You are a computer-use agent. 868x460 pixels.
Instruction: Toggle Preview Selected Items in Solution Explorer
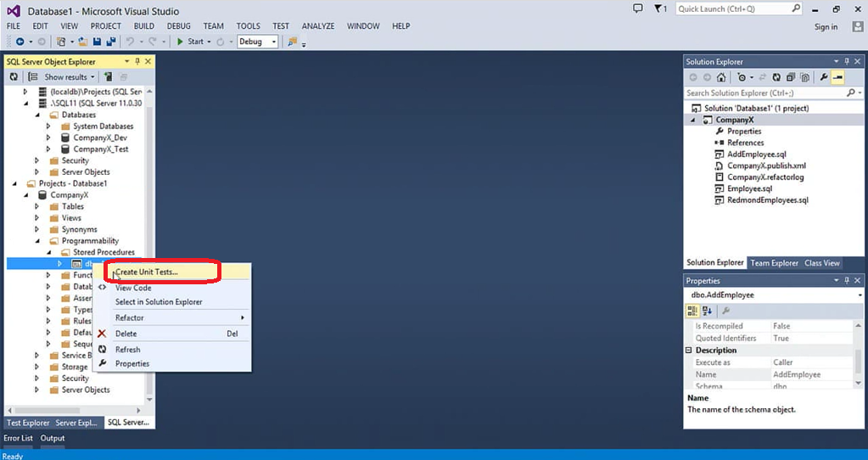point(837,77)
